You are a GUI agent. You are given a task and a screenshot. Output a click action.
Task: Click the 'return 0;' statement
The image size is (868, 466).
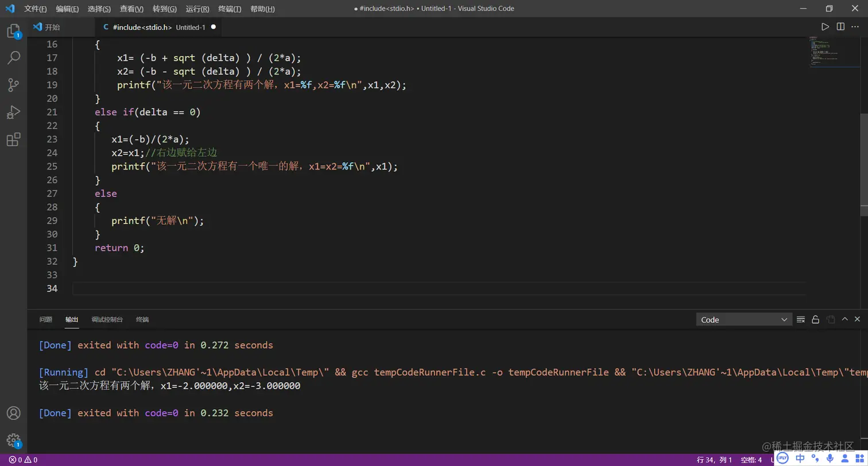(x=119, y=248)
